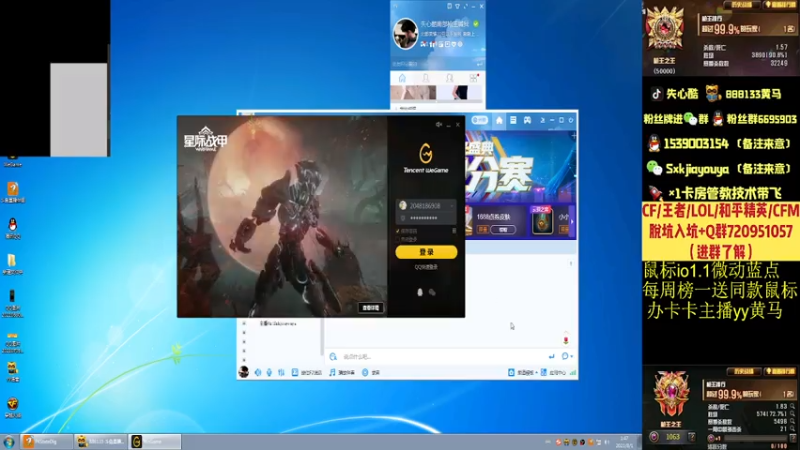Open the music accompaniment button
This screenshot has height=450, width=800.
(x=342, y=372)
